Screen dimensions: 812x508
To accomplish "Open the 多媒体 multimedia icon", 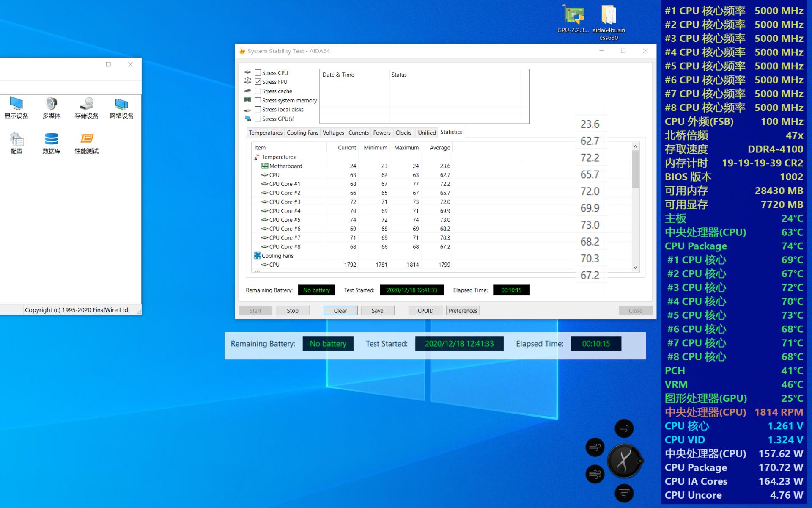I will click(51, 108).
